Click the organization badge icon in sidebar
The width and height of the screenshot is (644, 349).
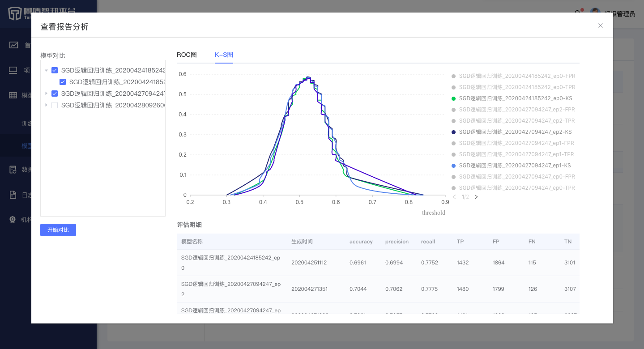[13, 220]
